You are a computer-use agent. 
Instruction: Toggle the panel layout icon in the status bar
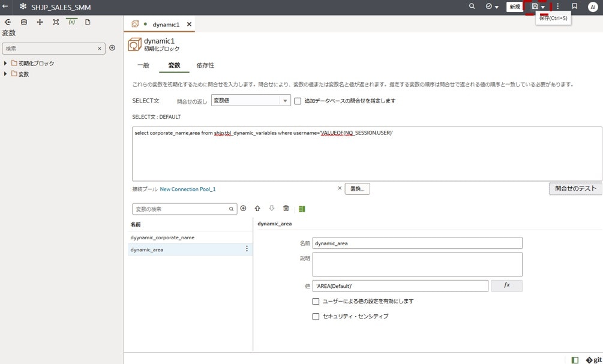point(575,360)
